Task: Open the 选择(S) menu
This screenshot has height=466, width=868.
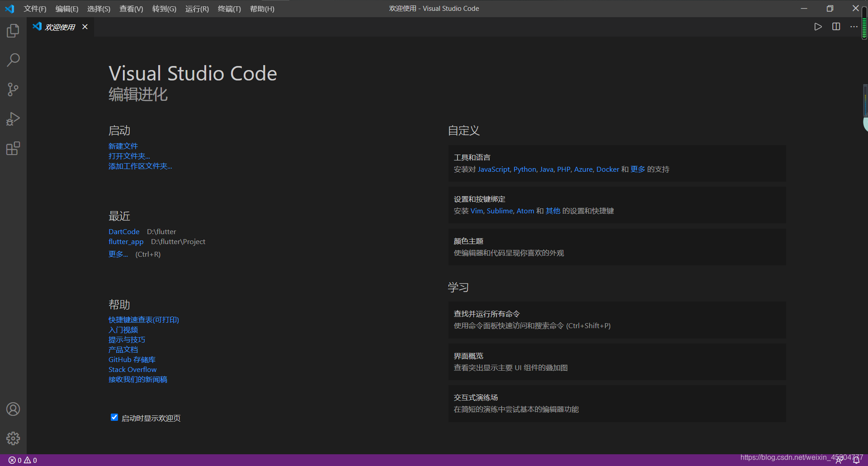Action: [x=99, y=9]
